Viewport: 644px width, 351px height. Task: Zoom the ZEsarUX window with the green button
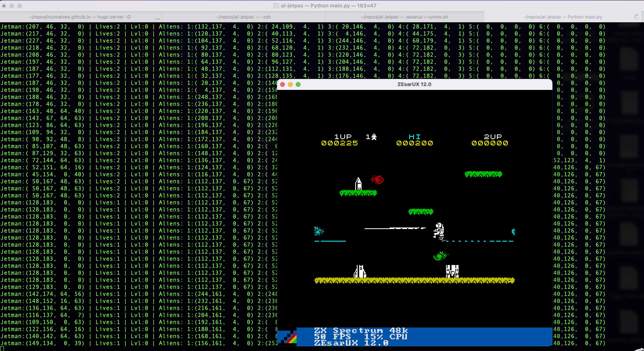(x=298, y=84)
